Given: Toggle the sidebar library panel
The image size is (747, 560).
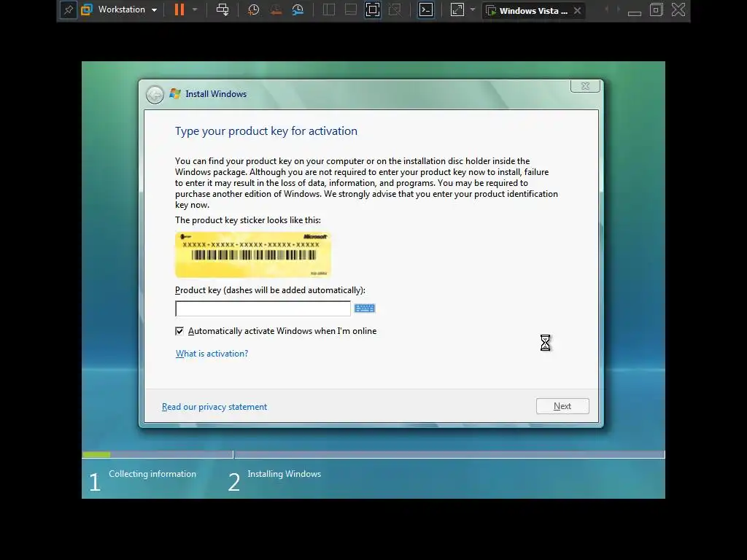Looking at the screenshot, I should tap(329, 10).
